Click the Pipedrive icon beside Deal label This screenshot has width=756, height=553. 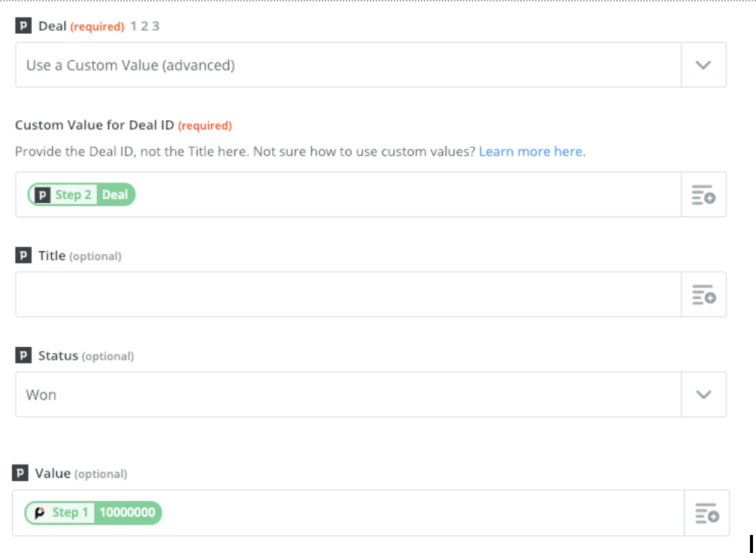tap(23, 26)
